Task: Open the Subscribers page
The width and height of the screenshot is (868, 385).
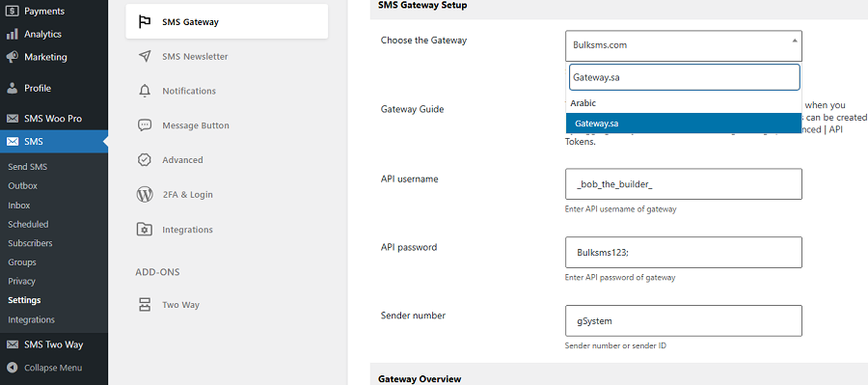Action: click(31, 243)
